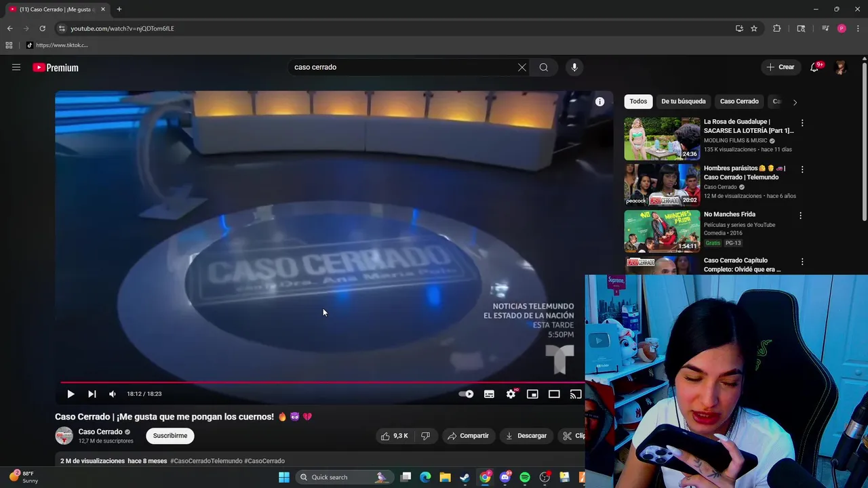Show video info card icon
The image size is (868, 488).
[599, 102]
